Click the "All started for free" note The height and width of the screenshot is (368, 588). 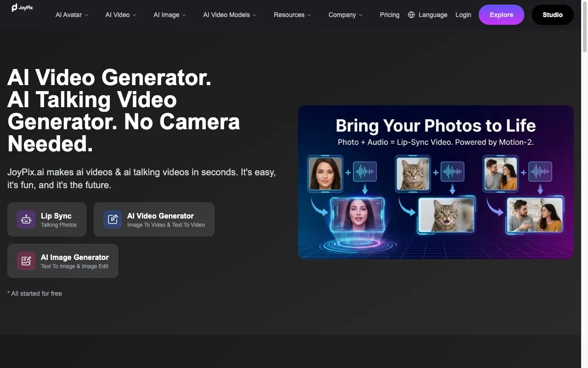[x=34, y=293]
